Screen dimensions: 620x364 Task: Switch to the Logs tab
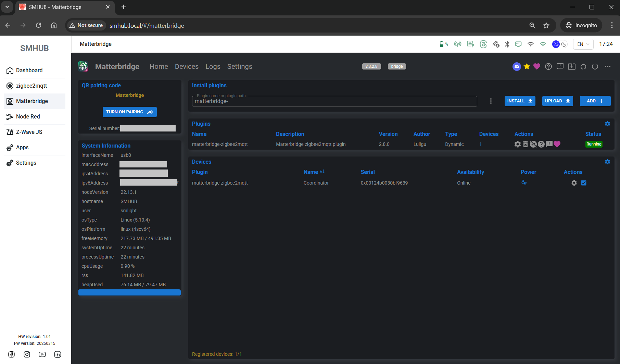tap(213, 67)
